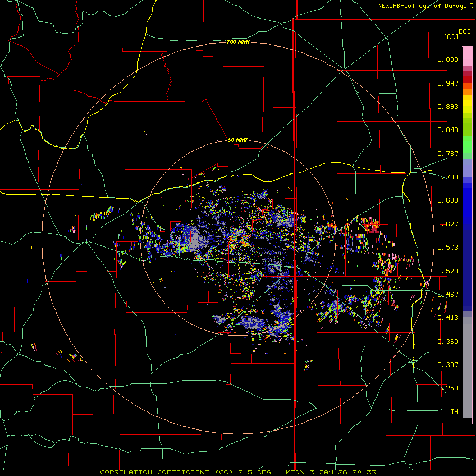Click the 0.733 scale value
This screenshot has height=476, width=476.
(x=448, y=177)
